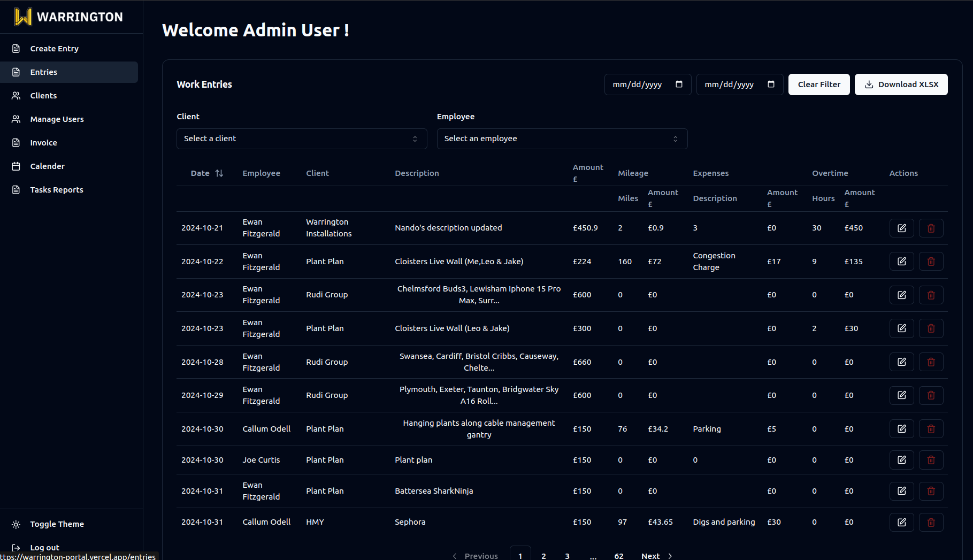The height and width of the screenshot is (560, 973).
Task: Select the Create Entry sidebar icon
Action: coord(16,48)
